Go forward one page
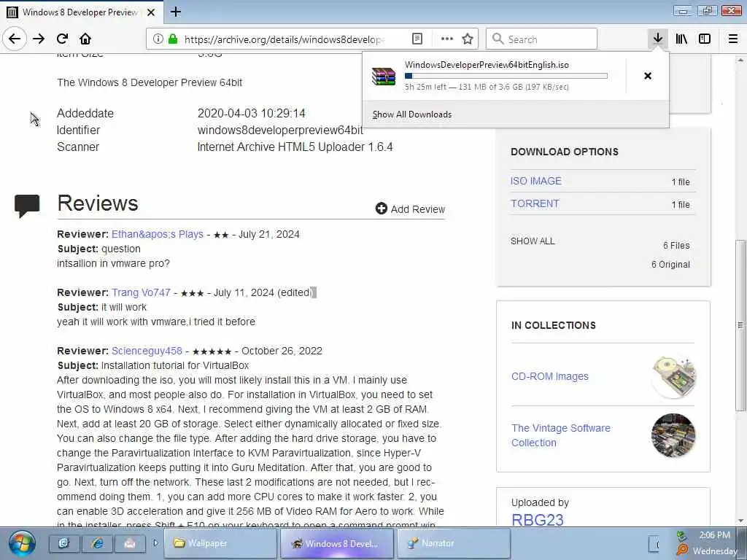This screenshot has height=560, width=747. pos(39,39)
